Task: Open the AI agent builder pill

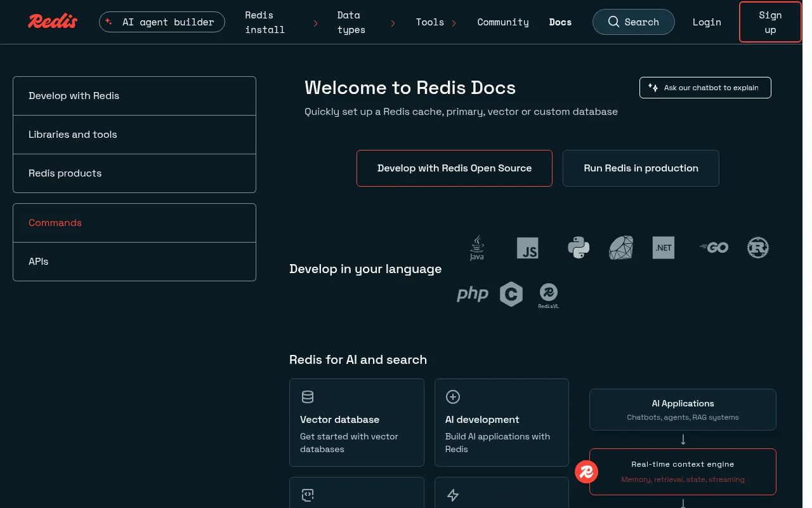Action: (x=162, y=22)
